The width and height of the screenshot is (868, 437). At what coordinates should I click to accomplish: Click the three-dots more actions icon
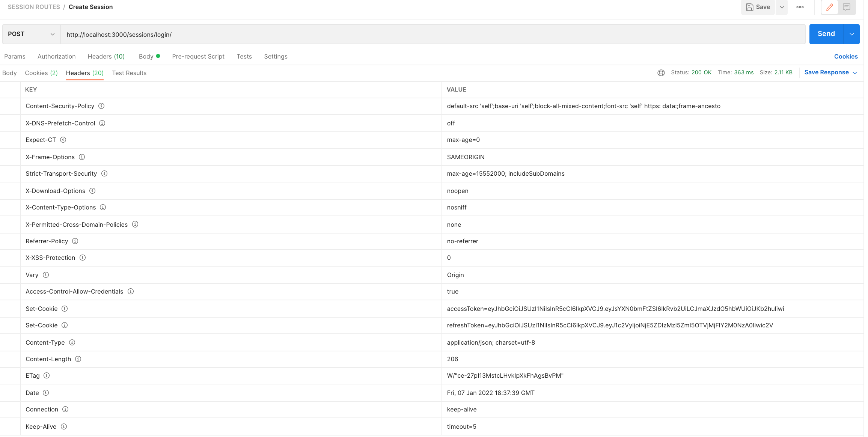point(800,7)
